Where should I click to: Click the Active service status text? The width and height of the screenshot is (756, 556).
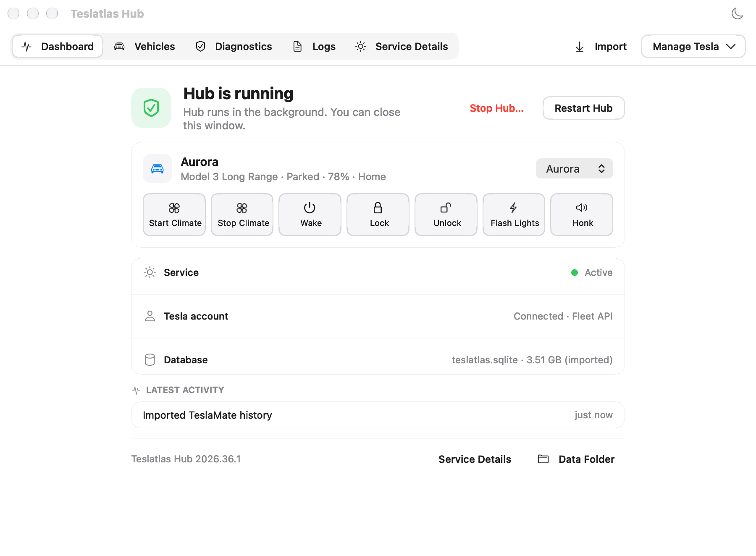point(598,273)
